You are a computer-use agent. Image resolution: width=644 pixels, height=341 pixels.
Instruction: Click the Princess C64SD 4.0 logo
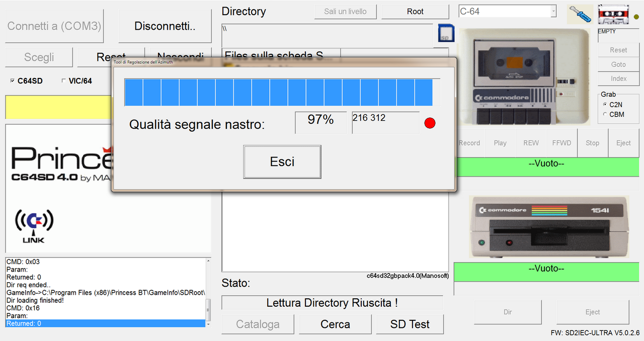[61, 164]
